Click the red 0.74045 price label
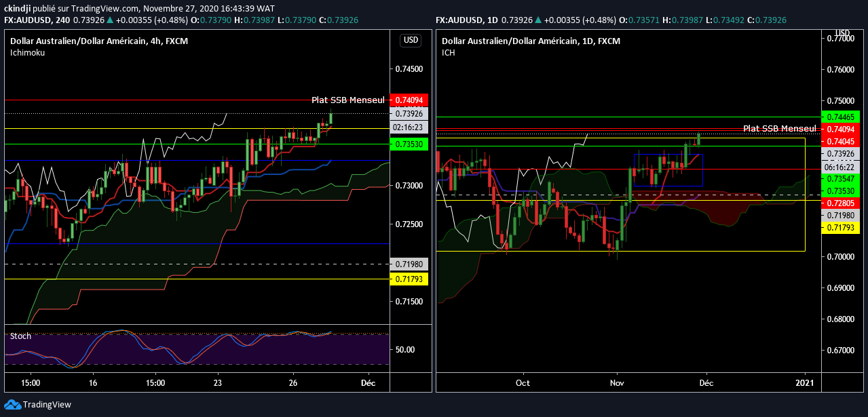This screenshot has height=417, width=868. pos(840,141)
